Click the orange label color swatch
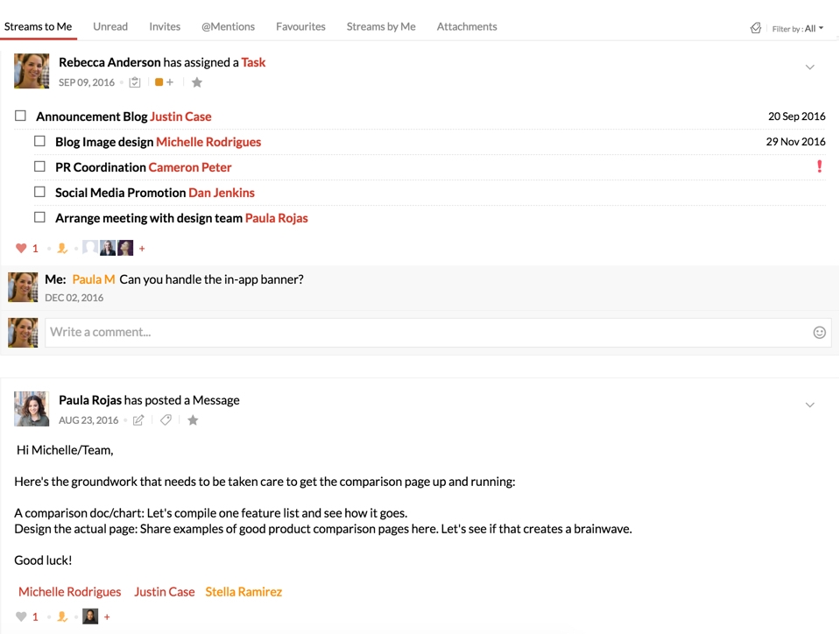Screen dimensions: 840x634 coord(159,82)
